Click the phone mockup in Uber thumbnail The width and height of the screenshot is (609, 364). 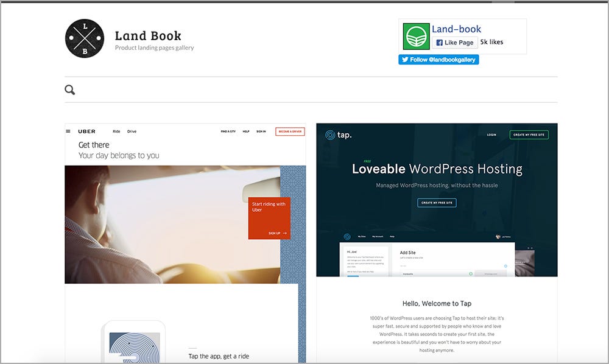133,342
